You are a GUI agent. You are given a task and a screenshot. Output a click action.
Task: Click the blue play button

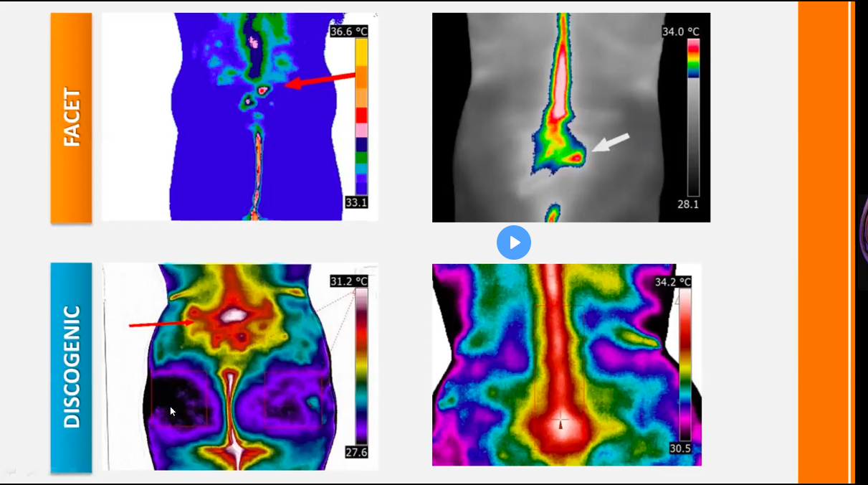tap(514, 242)
